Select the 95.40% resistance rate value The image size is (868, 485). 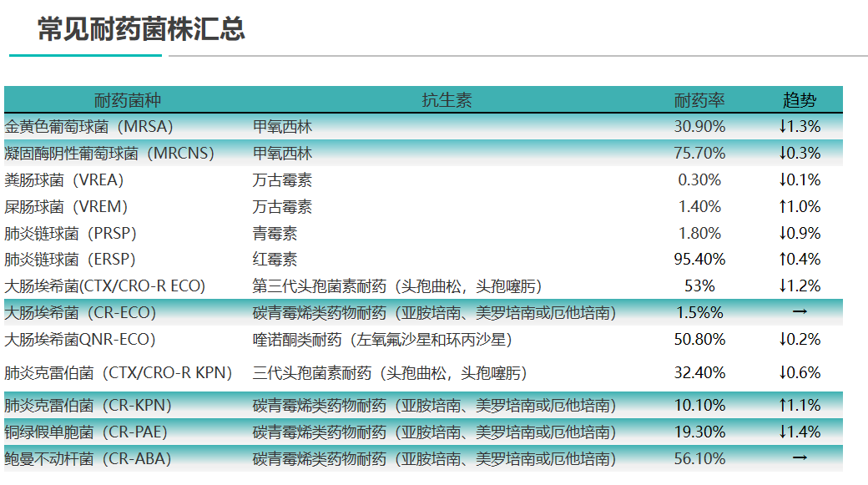pyautogui.click(x=699, y=260)
